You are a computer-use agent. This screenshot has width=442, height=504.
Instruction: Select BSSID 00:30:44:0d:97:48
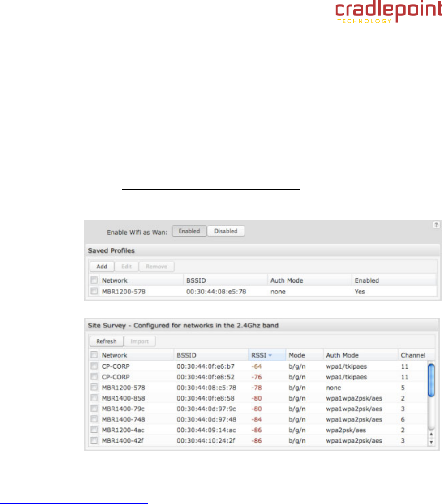tap(206, 419)
